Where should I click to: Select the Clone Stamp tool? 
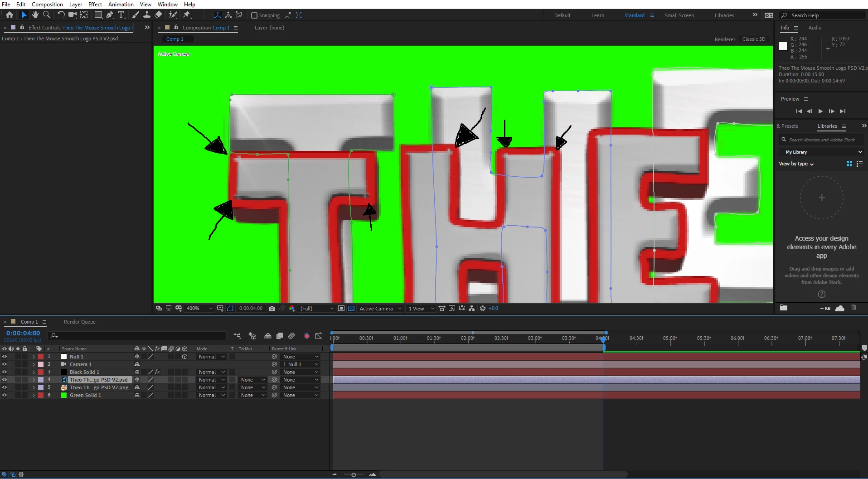coord(147,15)
